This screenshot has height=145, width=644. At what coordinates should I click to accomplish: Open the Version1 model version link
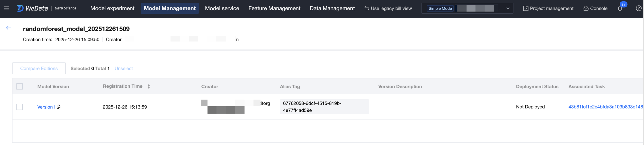(46, 107)
